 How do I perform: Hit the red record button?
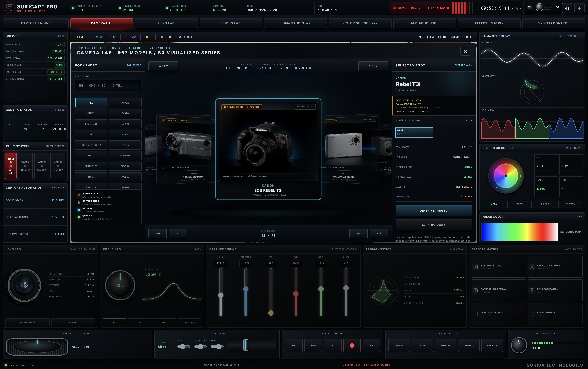(352, 345)
